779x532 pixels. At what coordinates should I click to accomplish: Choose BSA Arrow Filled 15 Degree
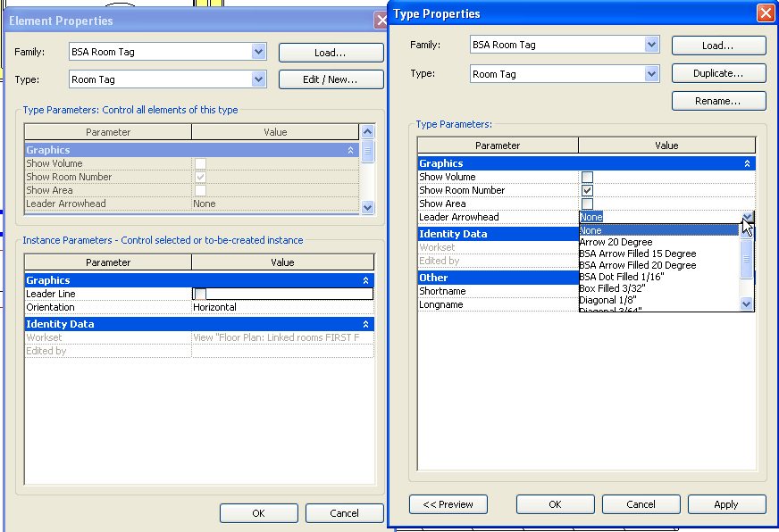click(659, 254)
